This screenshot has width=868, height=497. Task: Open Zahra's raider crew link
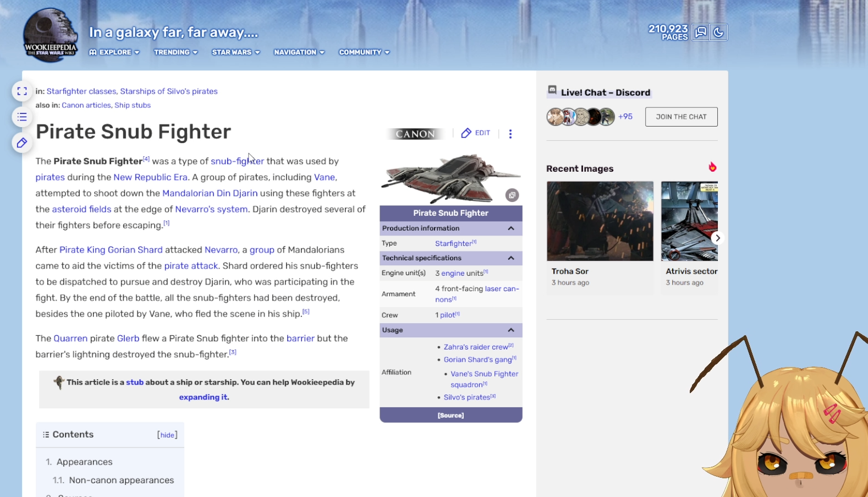[x=476, y=347]
